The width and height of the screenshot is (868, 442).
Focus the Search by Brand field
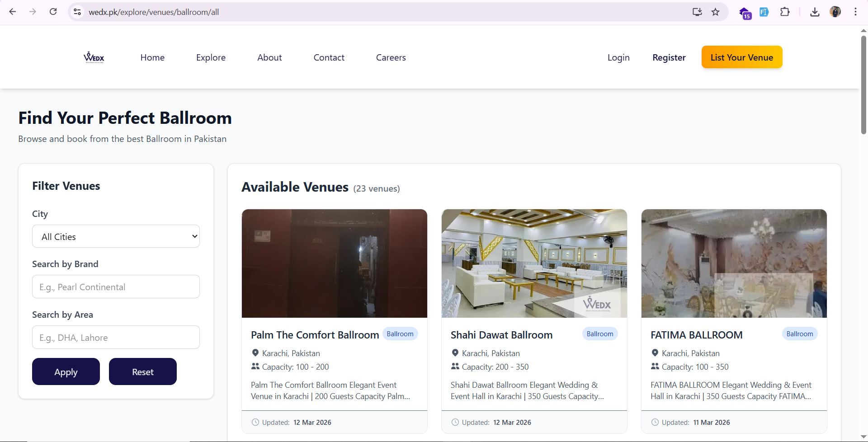point(116,287)
